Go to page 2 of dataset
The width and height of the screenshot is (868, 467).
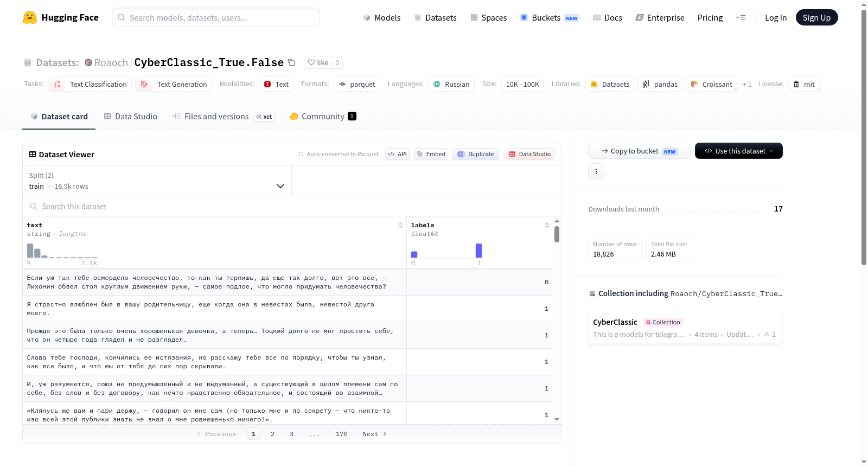tap(272, 434)
